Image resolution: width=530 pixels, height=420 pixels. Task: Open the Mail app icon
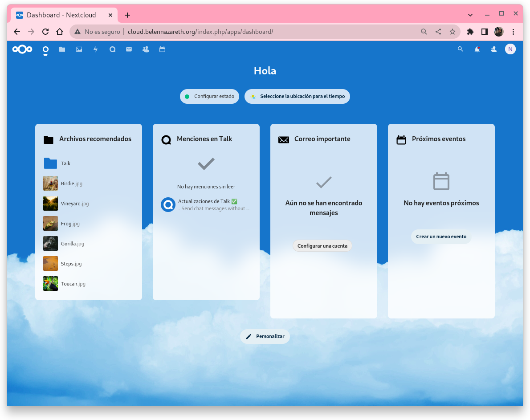coord(129,49)
